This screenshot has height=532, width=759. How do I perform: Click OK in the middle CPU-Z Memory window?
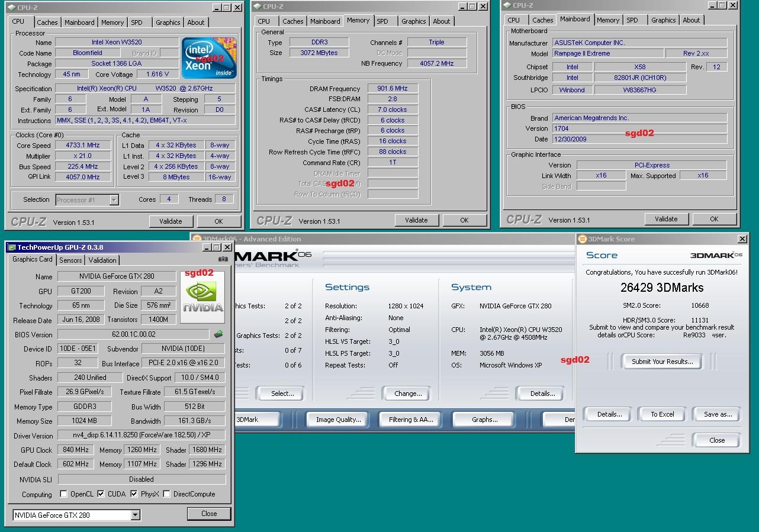464,220
